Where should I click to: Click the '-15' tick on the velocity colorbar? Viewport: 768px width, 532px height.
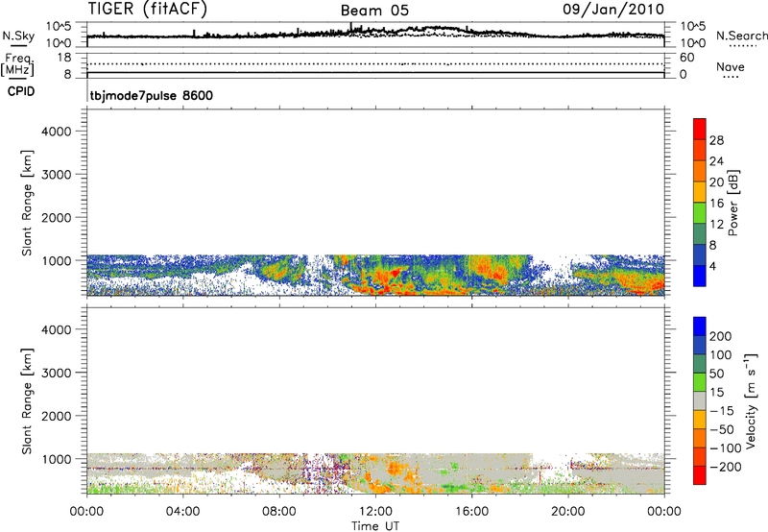point(722,410)
